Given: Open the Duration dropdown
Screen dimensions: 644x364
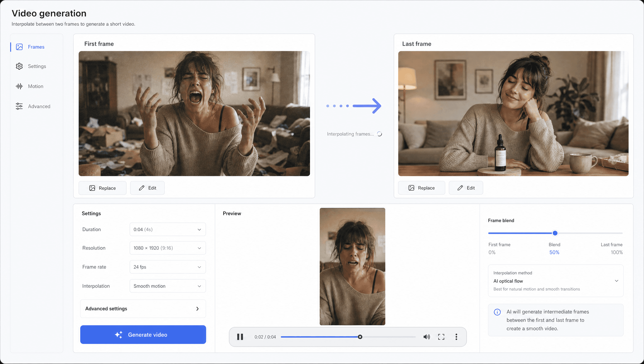Looking at the screenshot, I should pos(168,229).
